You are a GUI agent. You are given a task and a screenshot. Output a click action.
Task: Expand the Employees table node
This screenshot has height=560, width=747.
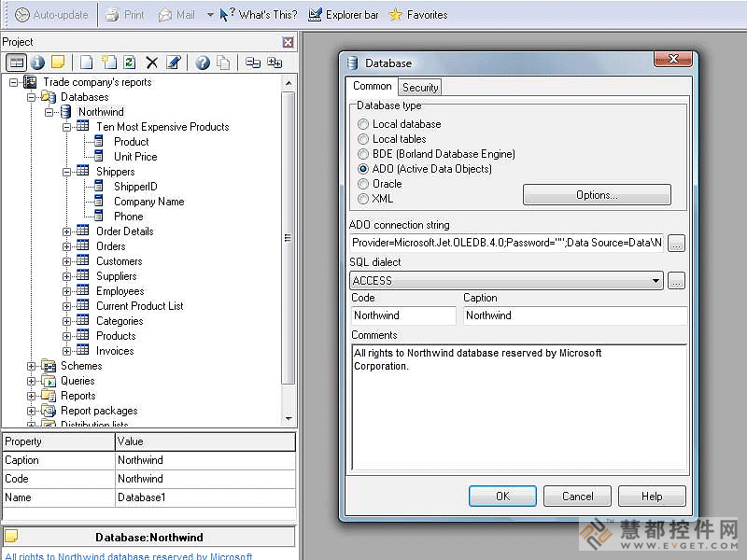66,291
